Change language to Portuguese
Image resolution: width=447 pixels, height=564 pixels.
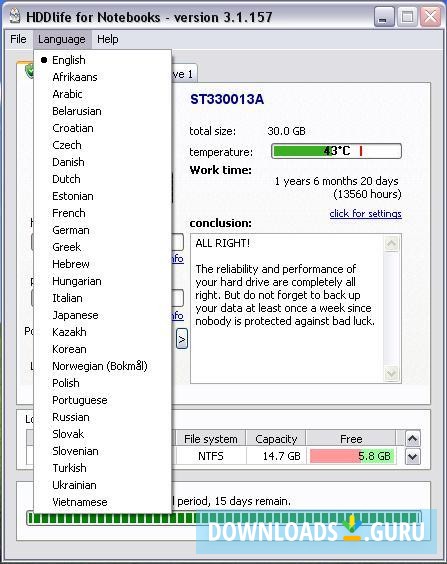(102, 400)
